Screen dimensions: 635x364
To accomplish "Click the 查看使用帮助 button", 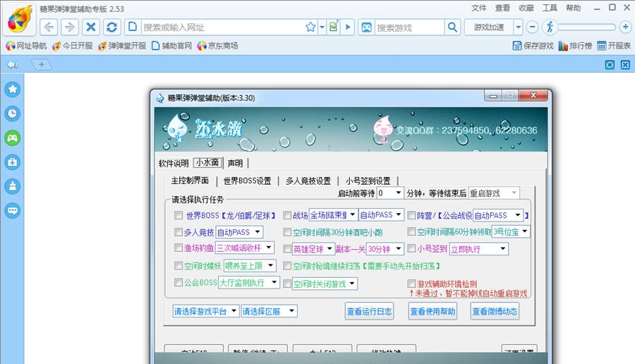I will pos(433,311).
